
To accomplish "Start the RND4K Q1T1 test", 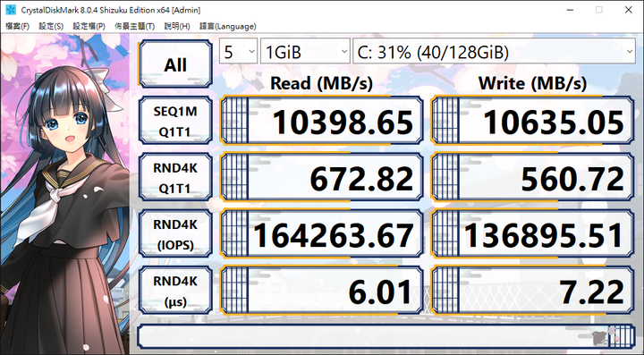I will point(175,178).
